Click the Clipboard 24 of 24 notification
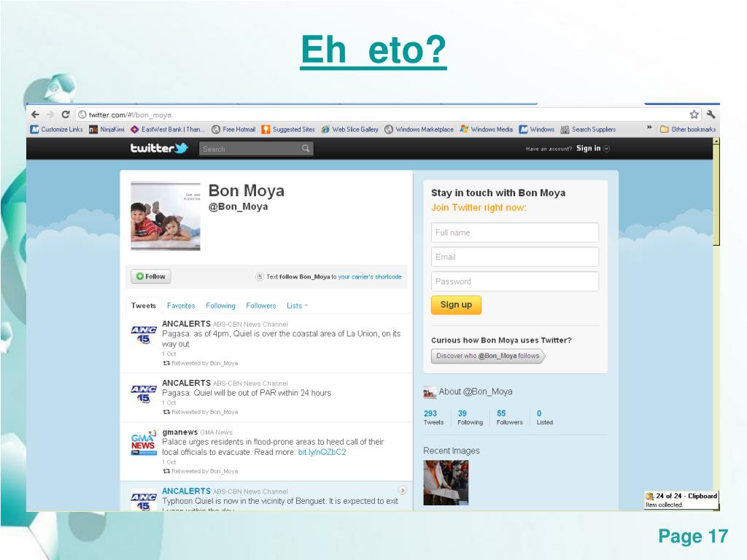 click(682, 500)
